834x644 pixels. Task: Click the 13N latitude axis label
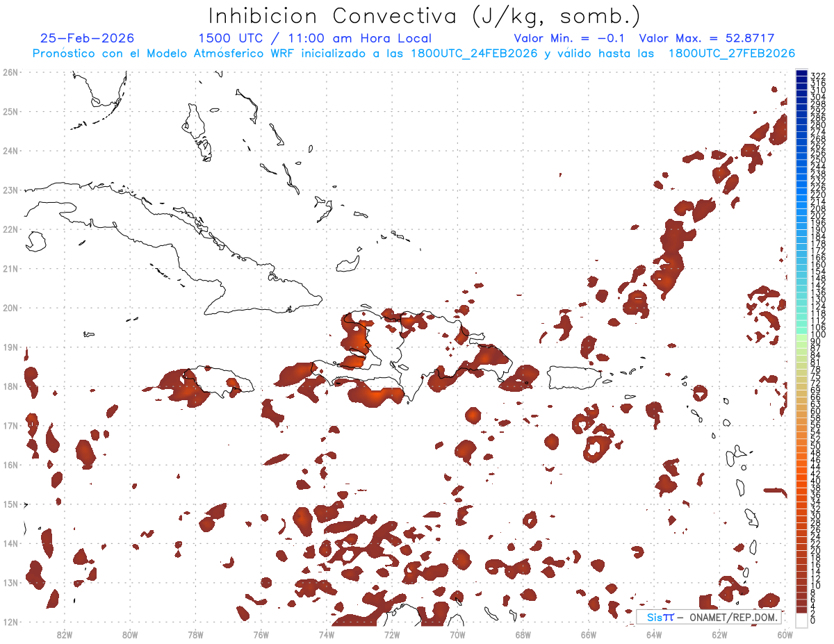point(10,582)
